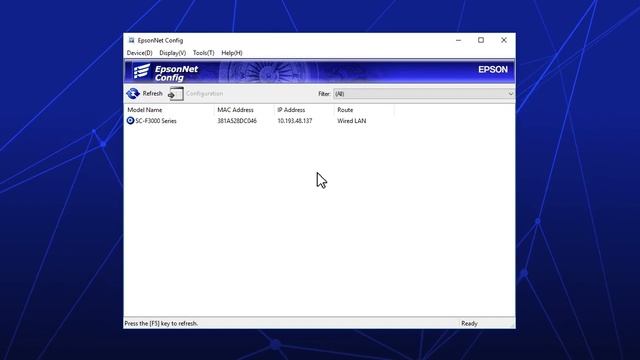Click the Ready status bar text
Viewport: 640px width, 360px height.
coord(469,324)
